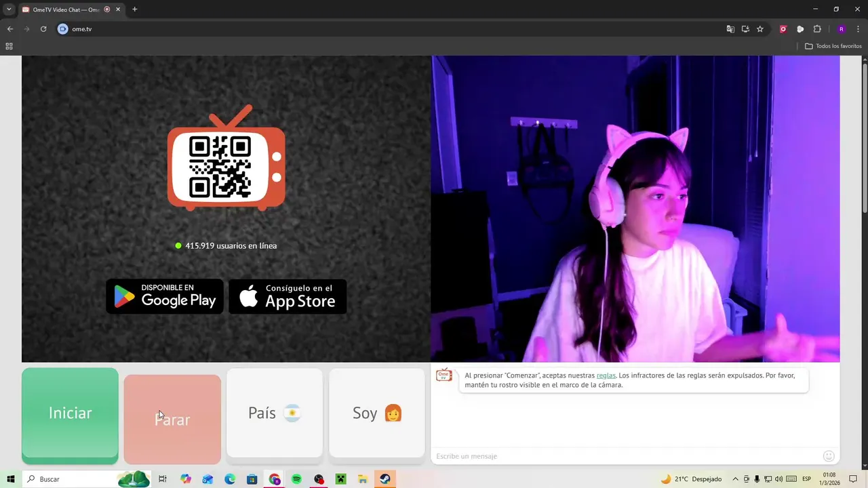Open the white cloud-shaped extension icon
Image resolution: width=868 pixels, height=488 pixels.
click(x=800, y=29)
